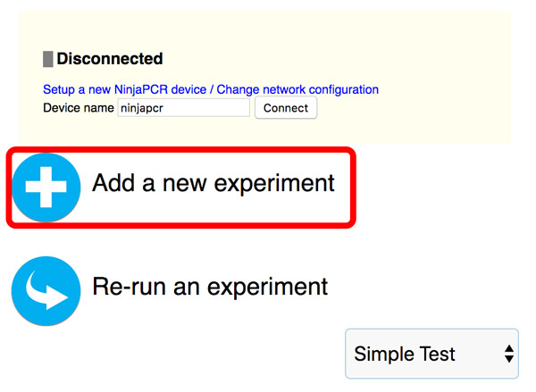Click the blue plus circle icon
This screenshot has width=536, height=392.
46,187
